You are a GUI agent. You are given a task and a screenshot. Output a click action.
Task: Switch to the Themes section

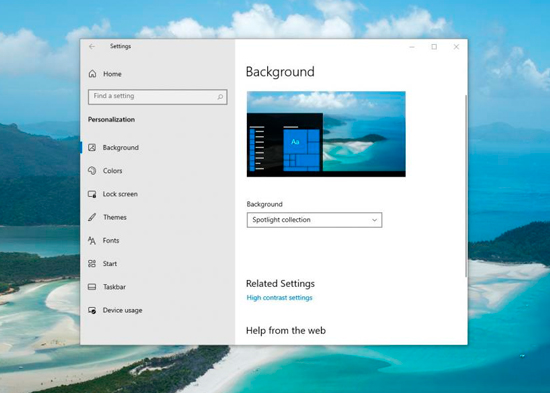click(115, 217)
